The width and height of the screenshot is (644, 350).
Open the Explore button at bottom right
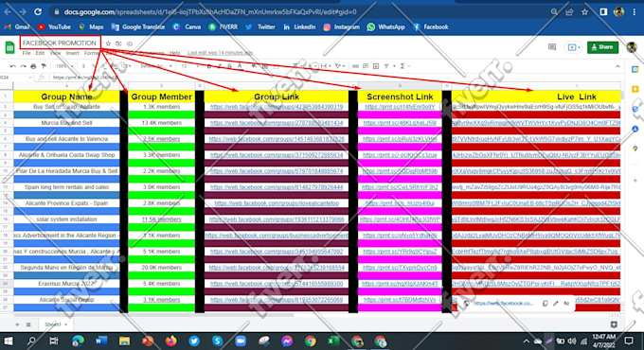(x=614, y=324)
